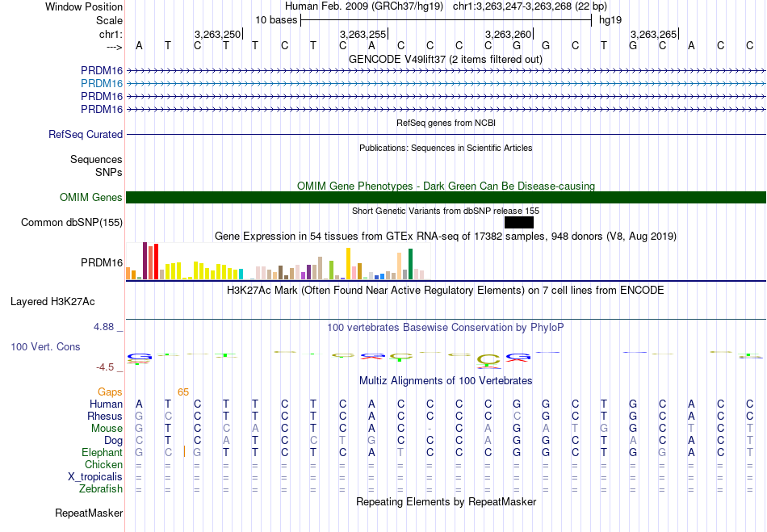Click the gap dash in Mouse row
The width and height of the screenshot is (767, 532).
pos(430,429)
